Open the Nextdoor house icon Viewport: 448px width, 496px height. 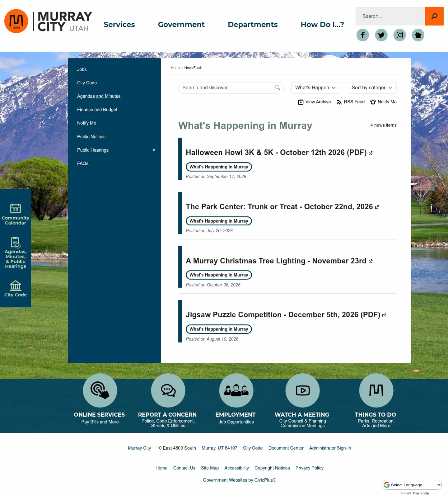pyautogui.click(x=418, y=35)
